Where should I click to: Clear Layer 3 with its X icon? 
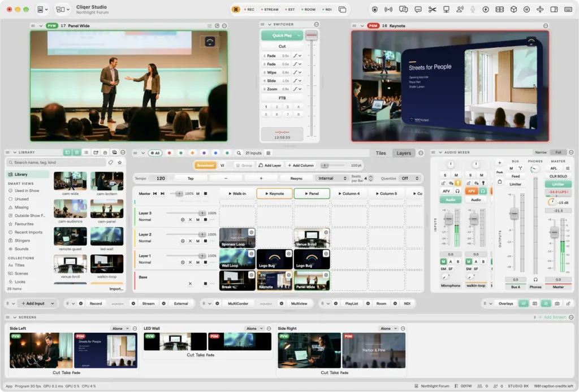point(190,220)
